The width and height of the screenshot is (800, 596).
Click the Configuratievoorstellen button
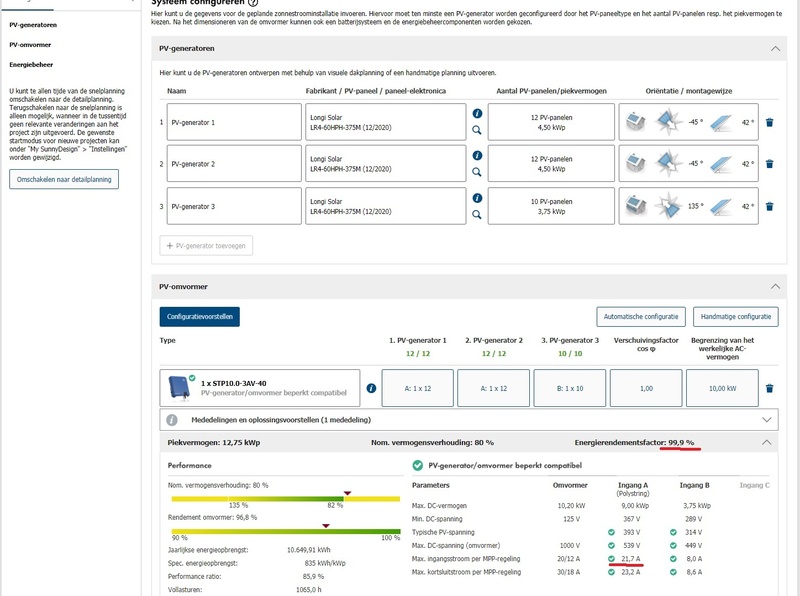(200, 317)
